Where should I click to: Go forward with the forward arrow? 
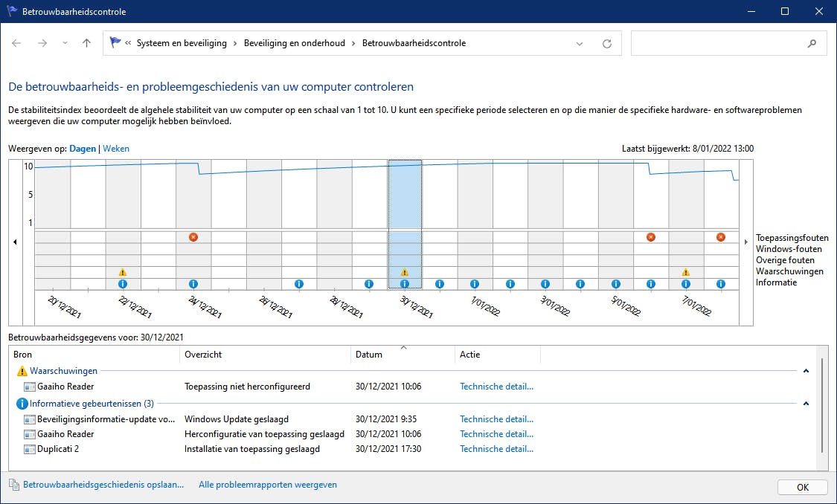point(42,43)
